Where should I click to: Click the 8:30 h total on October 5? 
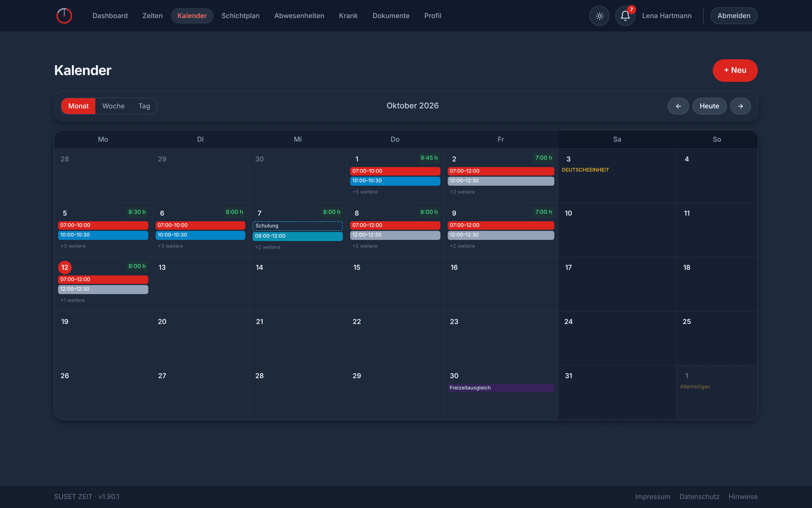137,212
